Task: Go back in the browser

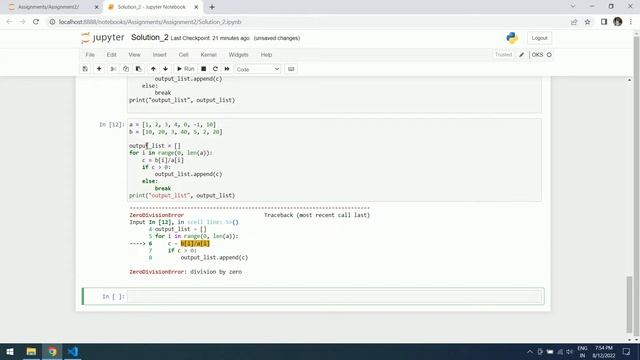Action: pos(9,22)
